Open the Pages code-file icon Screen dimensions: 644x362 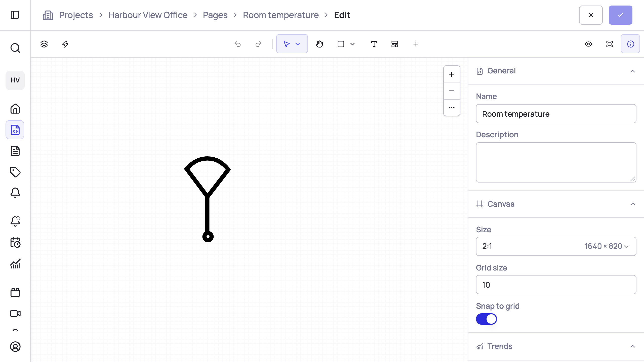[15, 130]
